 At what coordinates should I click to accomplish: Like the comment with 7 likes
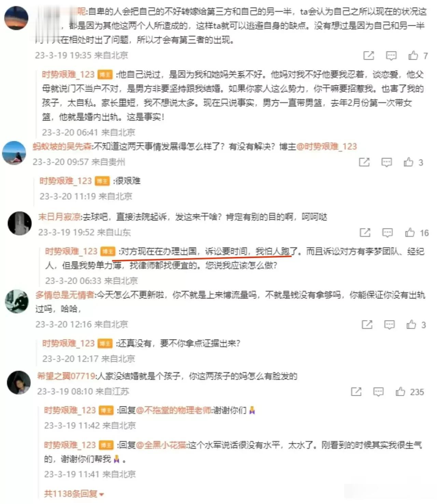coord(413,55)
